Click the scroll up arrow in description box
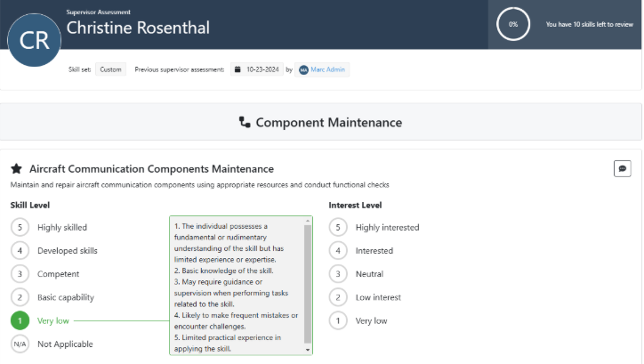The image size is (644, 364). [309, 220]
